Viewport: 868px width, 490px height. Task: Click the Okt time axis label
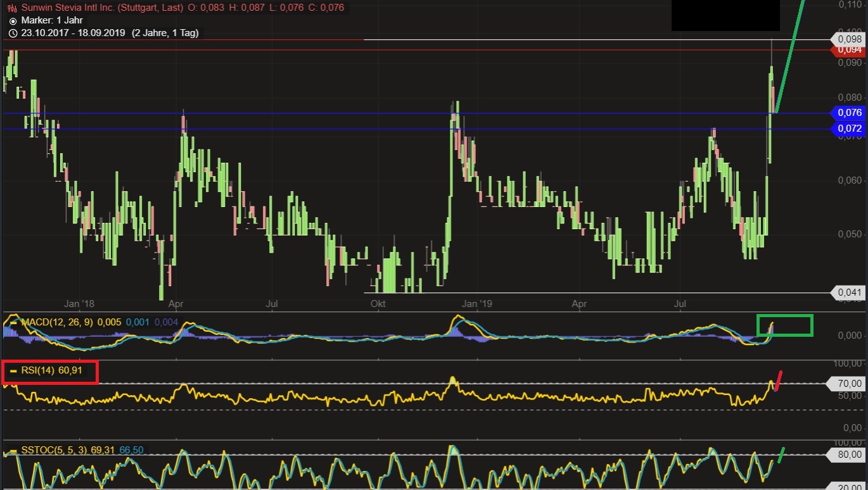378,304
